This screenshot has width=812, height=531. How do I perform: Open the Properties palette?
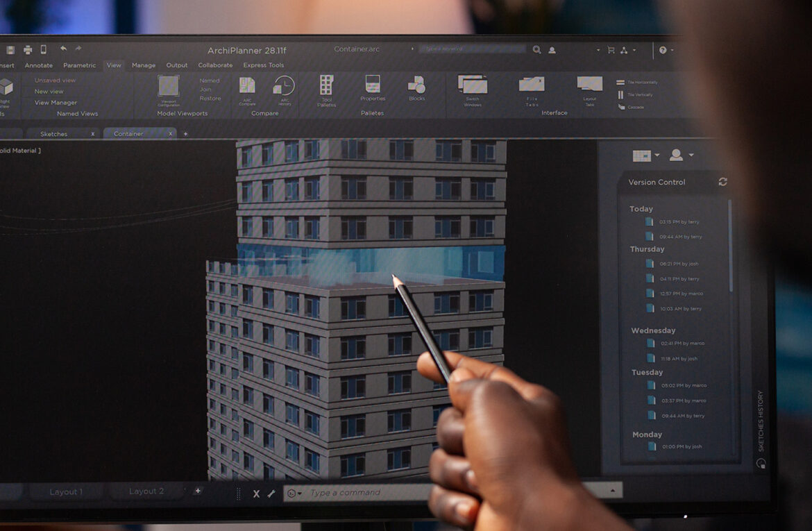(372, 88)
